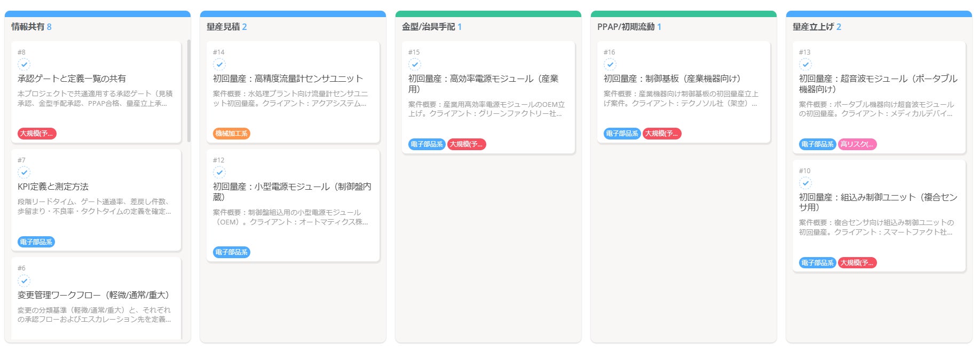This screenshot has height=349, width=980.
Task: Open the card titled KPI定義と測定方法
Action: pyautogui.click(x=53, y=187)
